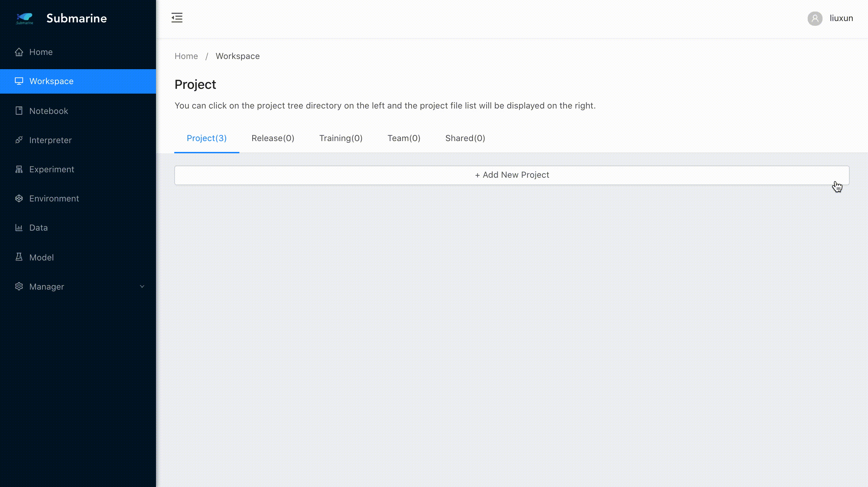
Task: Follow the Home breadcrumb link
Action: (x=186, y=56)
